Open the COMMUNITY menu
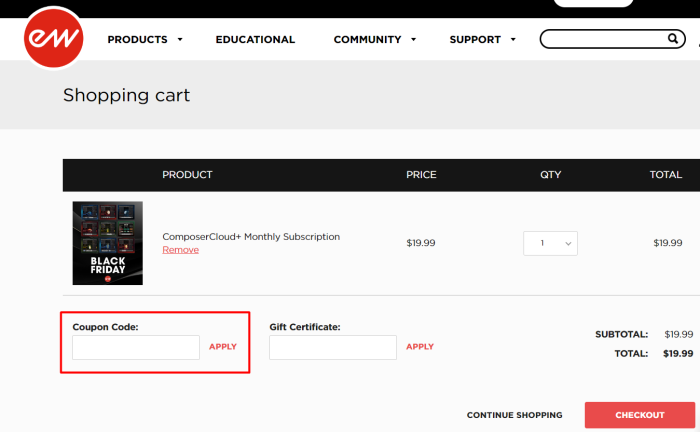 click(367, 40)
